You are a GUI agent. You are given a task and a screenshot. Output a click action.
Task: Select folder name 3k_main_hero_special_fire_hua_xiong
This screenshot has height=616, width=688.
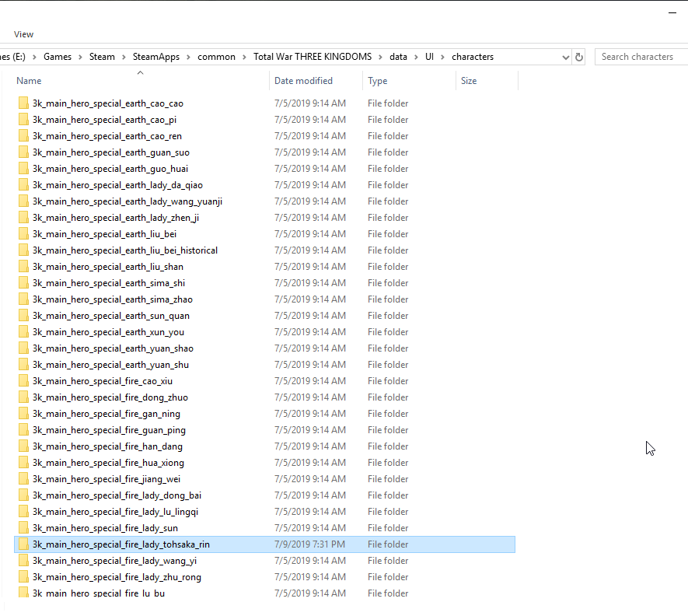108,463
